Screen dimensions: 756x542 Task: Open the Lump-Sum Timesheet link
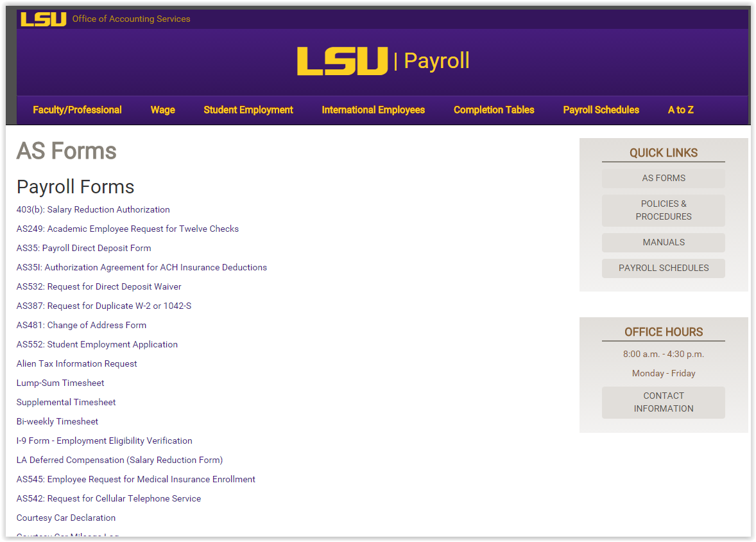tap(60, 383)
